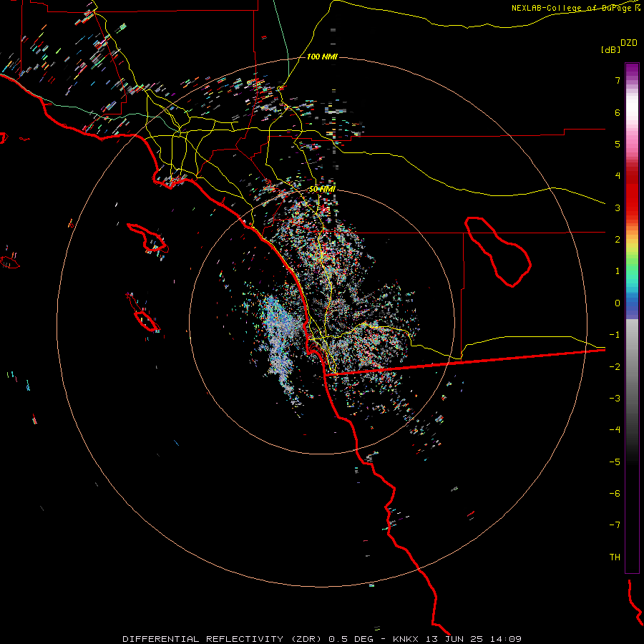This screenshot has height=644, width=644.
Task: Click the color scale value 4
Action: pos(618,176)
